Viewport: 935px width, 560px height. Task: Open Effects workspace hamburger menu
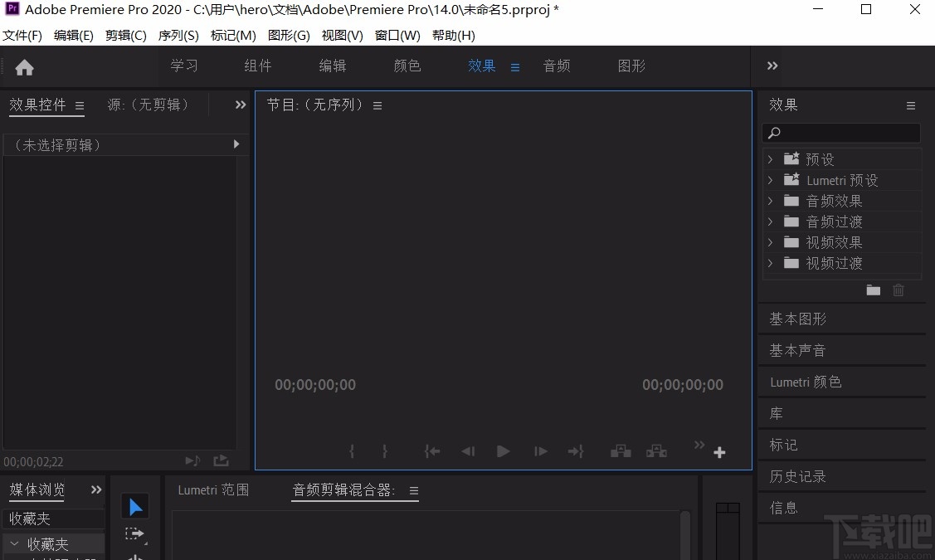[x=515, y=67]
